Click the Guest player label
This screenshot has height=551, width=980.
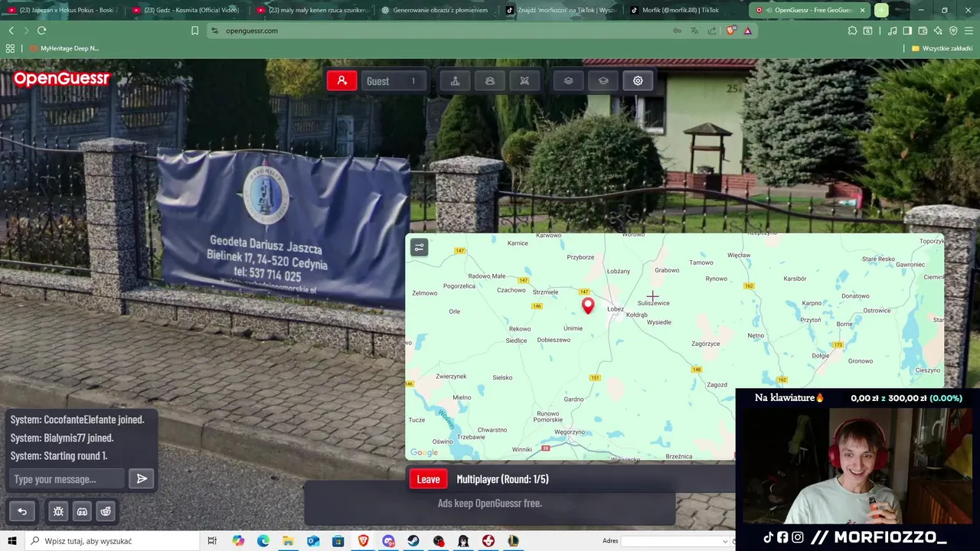point(377,81)
